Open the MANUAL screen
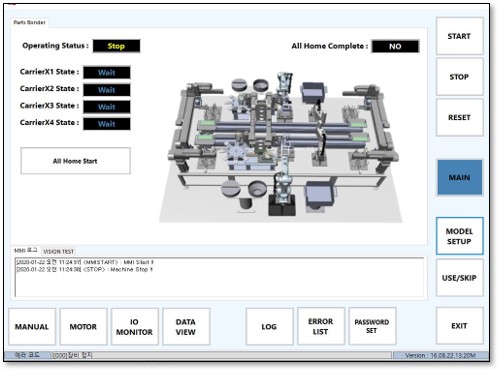Screen dimensions: 499x371 point(32,326)
